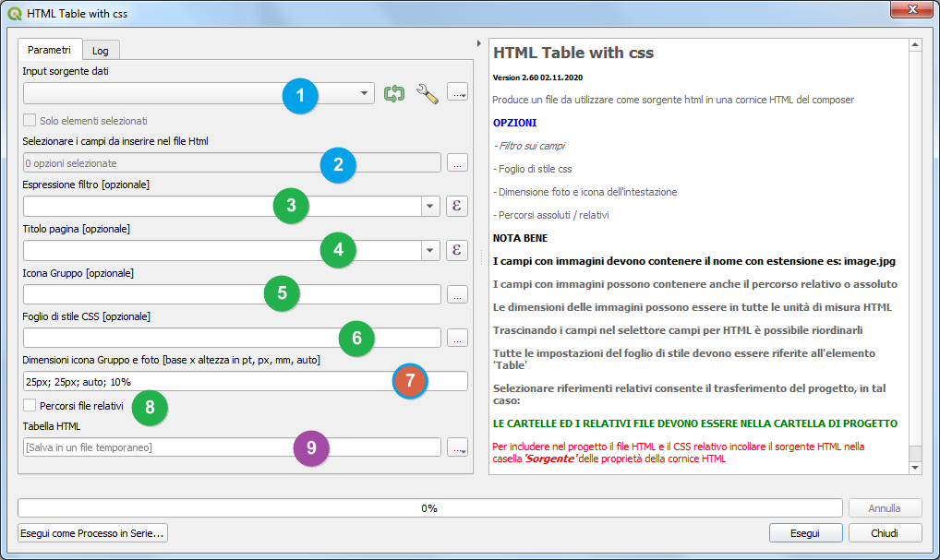940x560 pixels.
Task: Click the progress bar showing 0%
Action: (x=430, y=508)
